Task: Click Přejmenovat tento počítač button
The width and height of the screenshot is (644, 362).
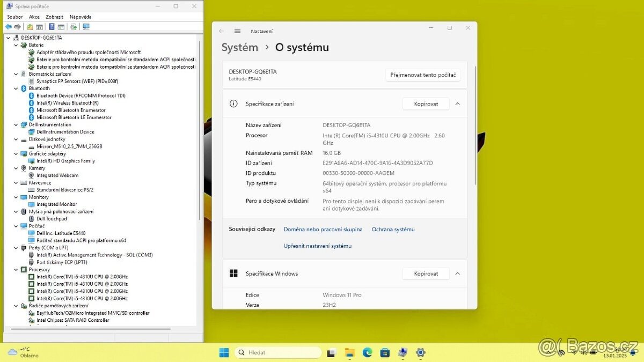Action: pyautogui.click(x=423, y=75)
